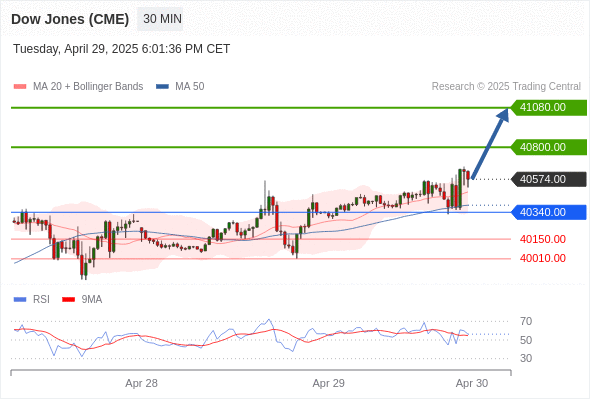The height and width of the screenshot is (400, 590).
Task: Toggle the RSI legend label
Action: (41, 300)
